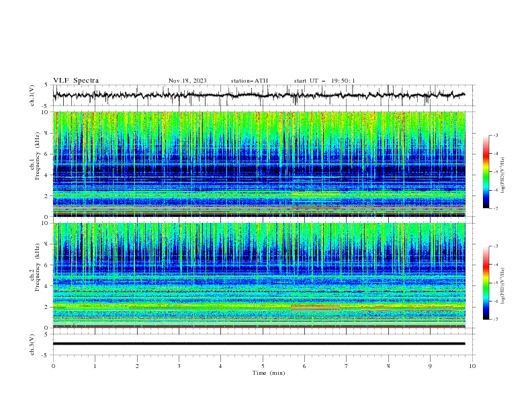Click inside the ch.2 spectrogram panel
The height and width of the screenshot is (411, 532).
point(259,275)
